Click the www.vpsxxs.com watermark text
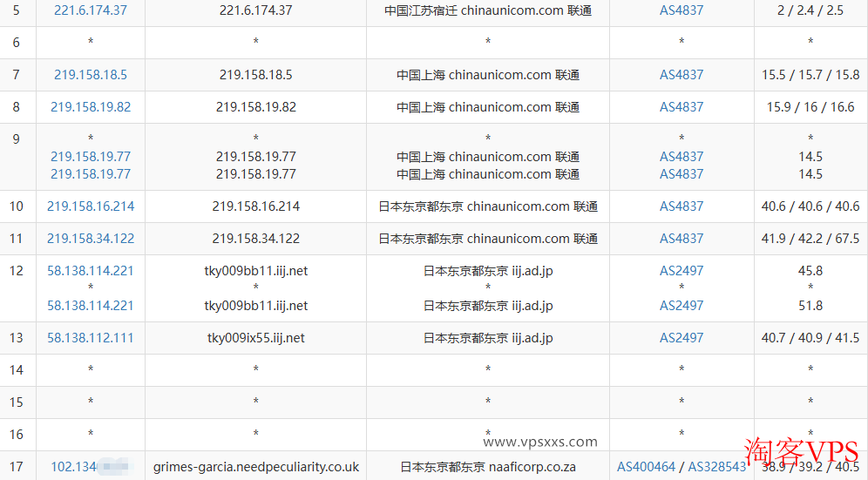This screenshot has height=480, width=868. click(x=540, y=442)
